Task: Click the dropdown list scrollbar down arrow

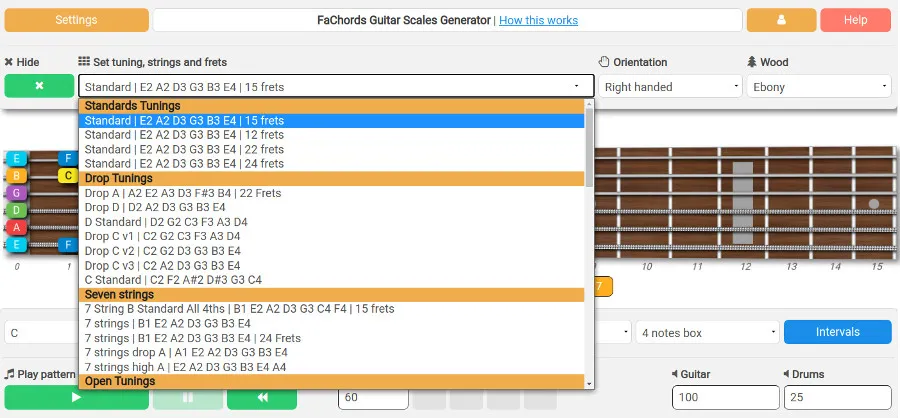Action: (589, 384)
